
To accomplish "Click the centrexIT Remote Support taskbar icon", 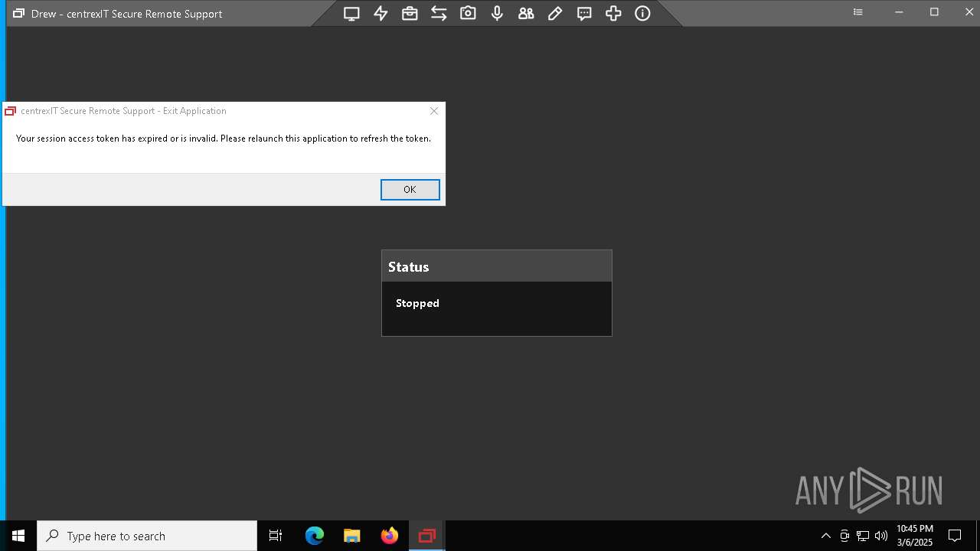I will pyautogui.click(x=426, y=536).
